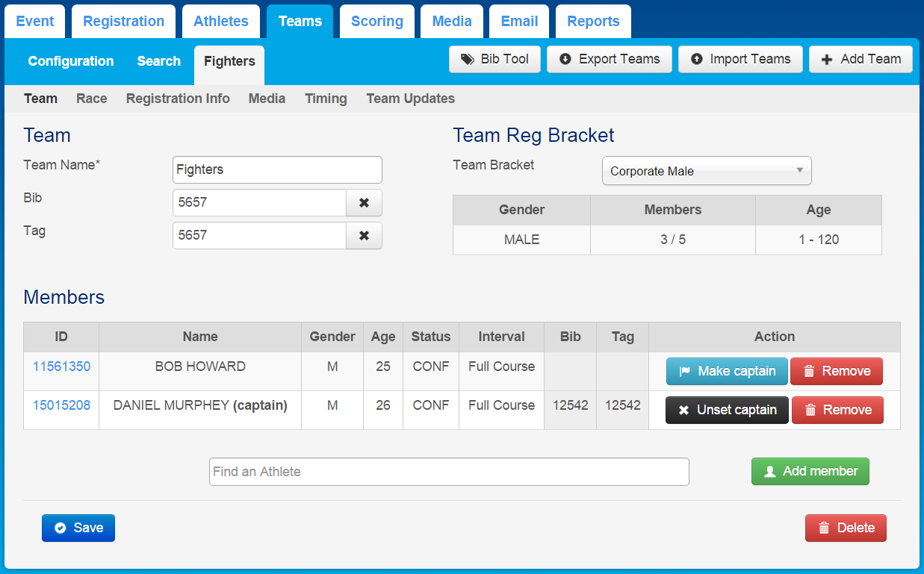Viewport: 924px width, 574px height.
Task: Select the Fighters sub-tab
Action: [229, 65]
